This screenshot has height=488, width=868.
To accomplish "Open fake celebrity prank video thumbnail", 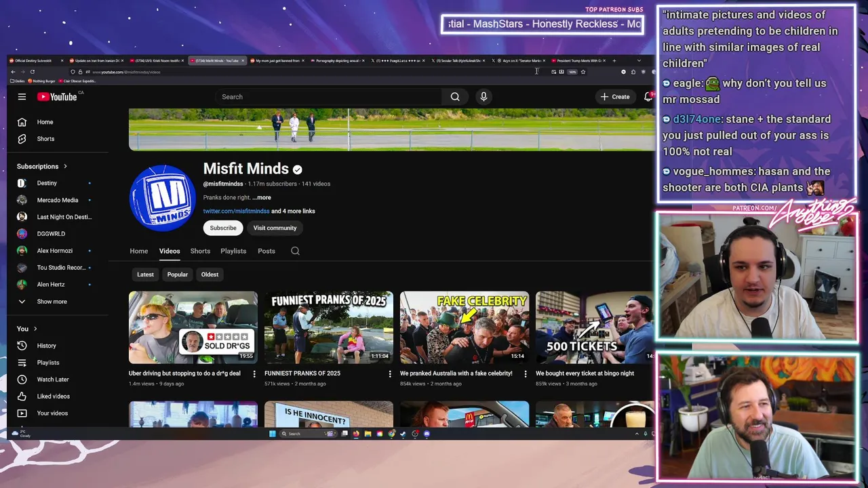I will 465,327.
